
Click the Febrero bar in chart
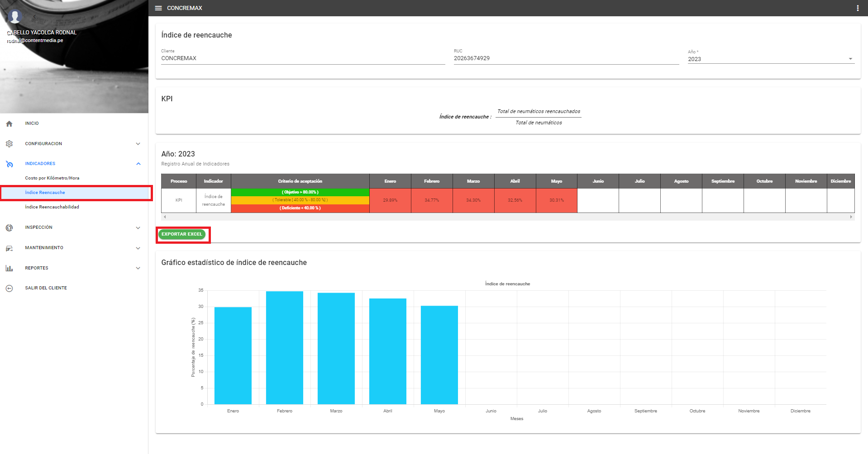click(284, 347)
